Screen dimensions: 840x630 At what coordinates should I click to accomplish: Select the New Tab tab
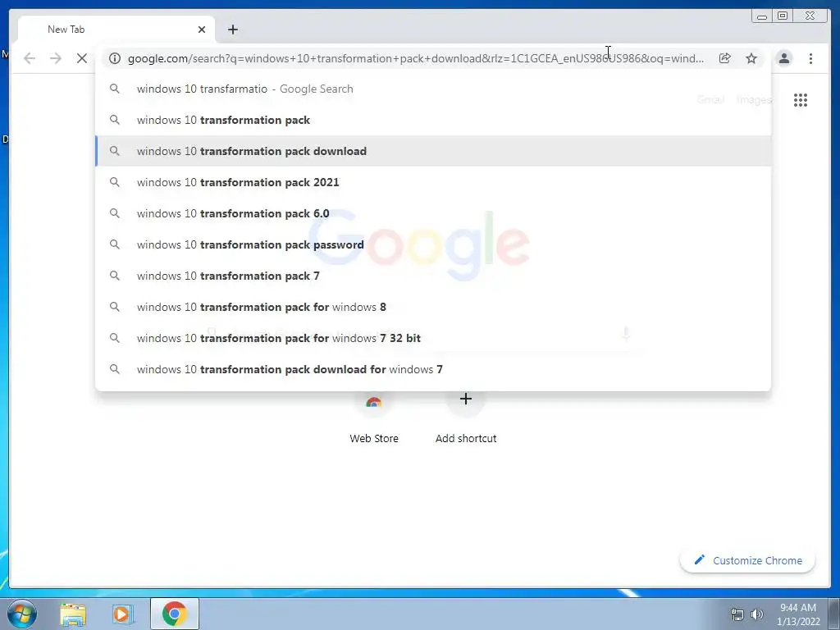click(x=116, y=30)
